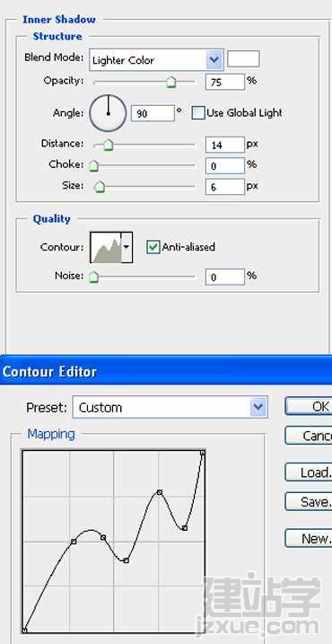This screenshot has height=644, width=332.
Task: Select the top-right curve point
Action: pyautogui.click(x=203, y=453)
